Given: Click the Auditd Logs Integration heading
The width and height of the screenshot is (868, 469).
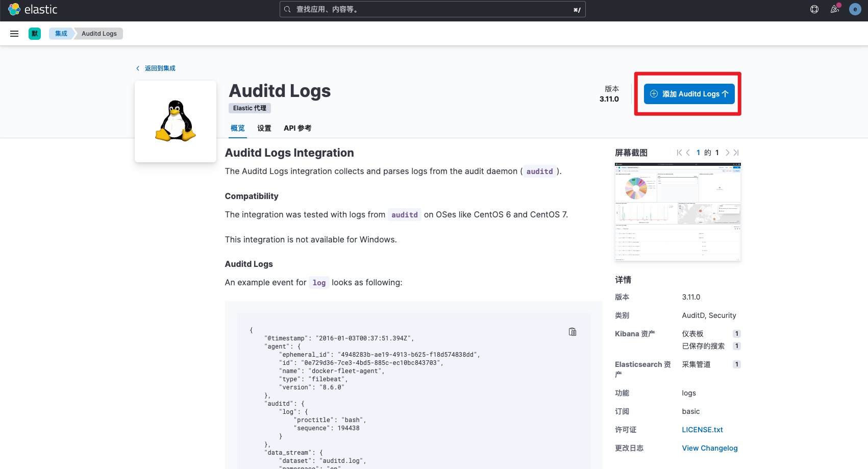Looking at the screenshot, I should pyautogui.click(x=289, y=153).
